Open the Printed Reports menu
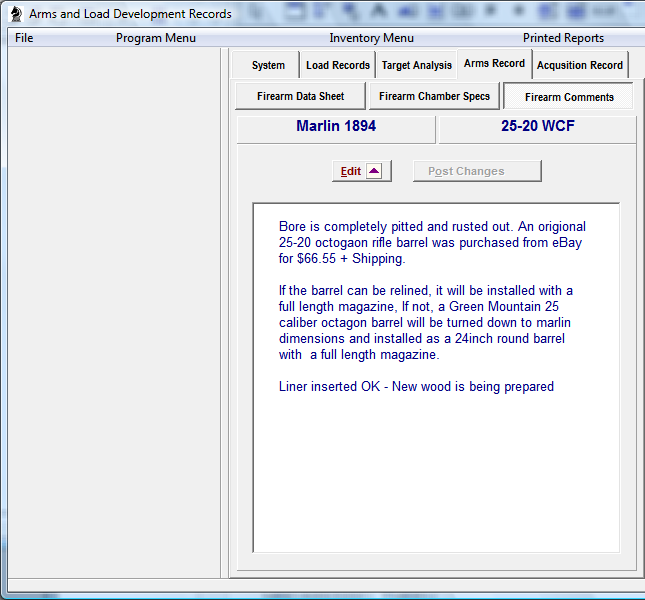This screenshot has width=645, height=600. 563,38
